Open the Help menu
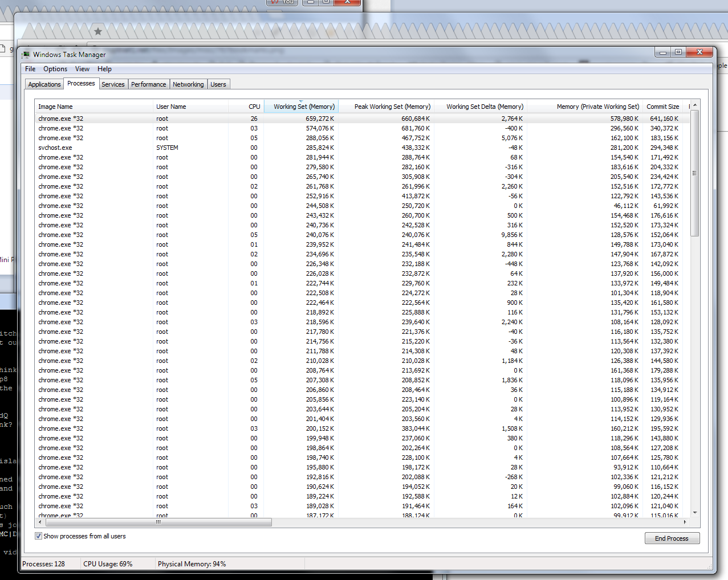 (x=104, y=69)
